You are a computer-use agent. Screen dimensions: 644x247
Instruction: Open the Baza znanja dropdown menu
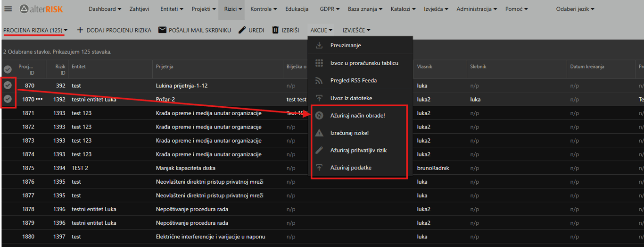click(365, 9)
